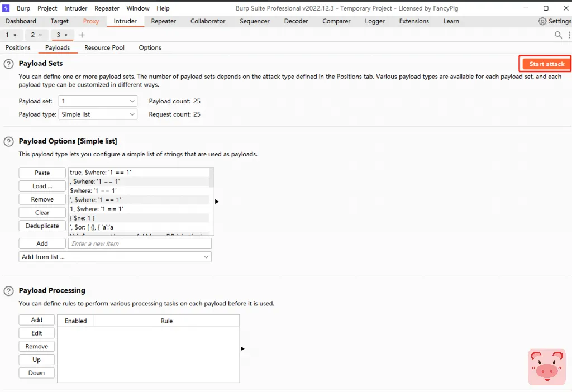Viewport: 572px width, 392px height.
Task: Select Intruder attack tab 1
Action: click(x=7, y=35)
